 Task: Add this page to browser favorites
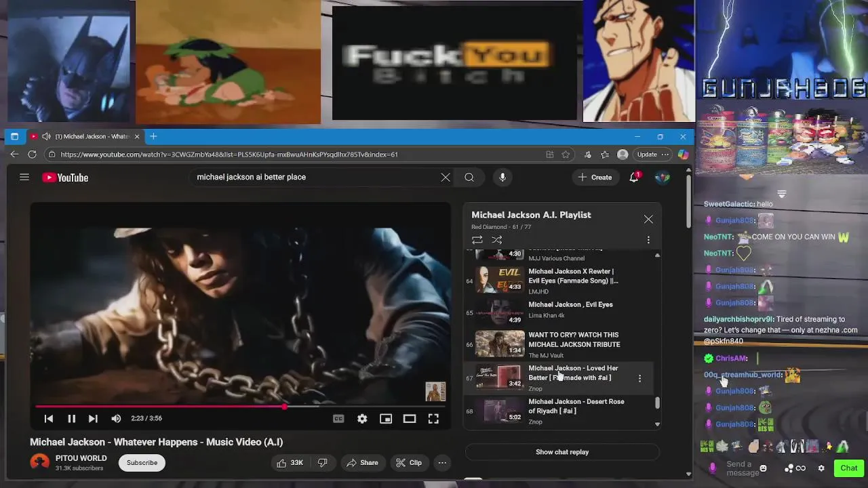(566, 155)
